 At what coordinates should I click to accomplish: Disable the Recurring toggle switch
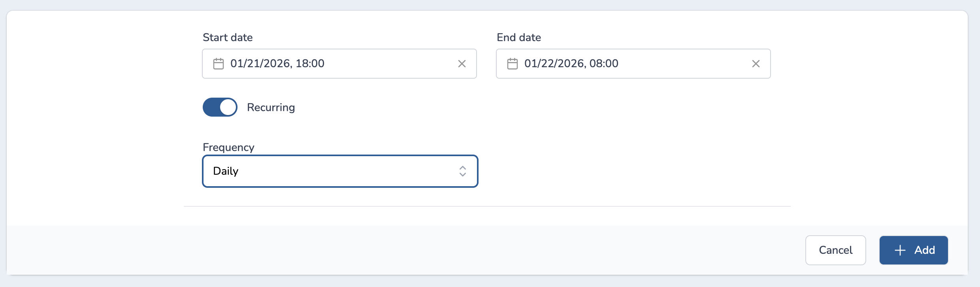pyautogui.click(x=220, y=107)
